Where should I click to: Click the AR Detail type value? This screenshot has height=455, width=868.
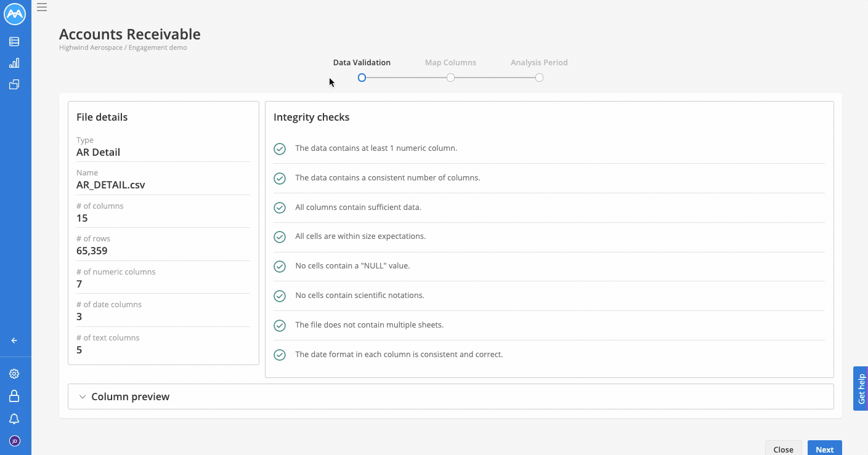[98, 152]
